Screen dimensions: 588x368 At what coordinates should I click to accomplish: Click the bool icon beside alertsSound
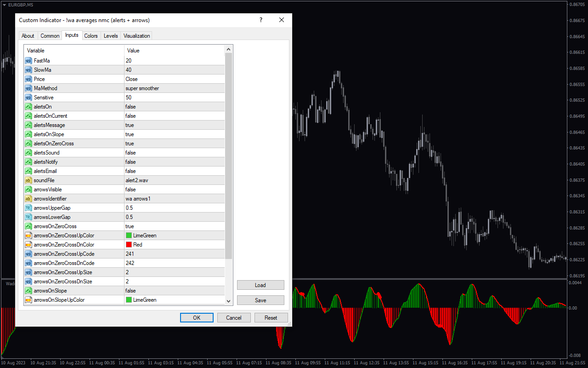point(28,153)
